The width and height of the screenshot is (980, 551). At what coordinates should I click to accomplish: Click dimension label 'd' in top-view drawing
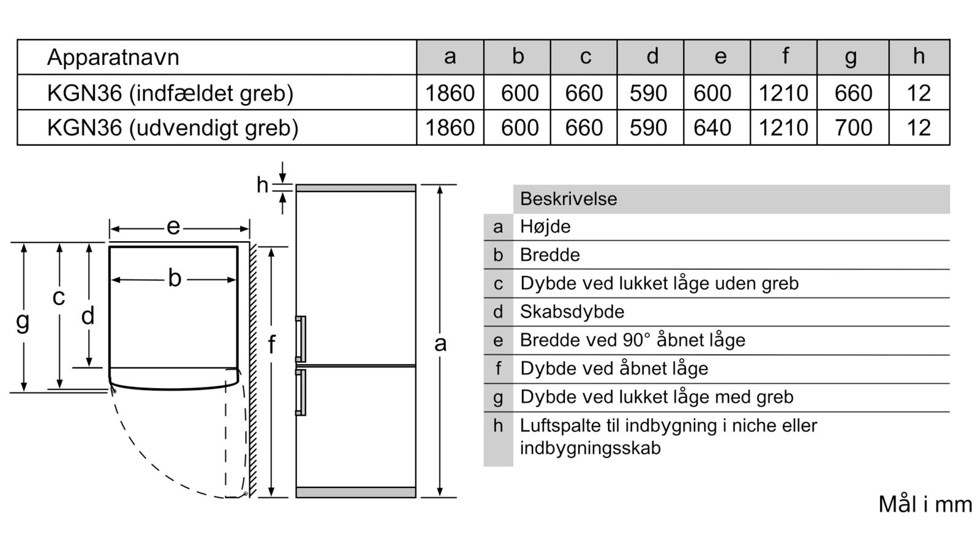(88, 316)
